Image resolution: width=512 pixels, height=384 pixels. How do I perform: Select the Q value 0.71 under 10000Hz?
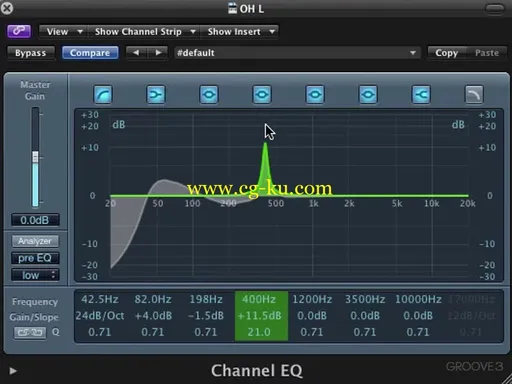418,332
